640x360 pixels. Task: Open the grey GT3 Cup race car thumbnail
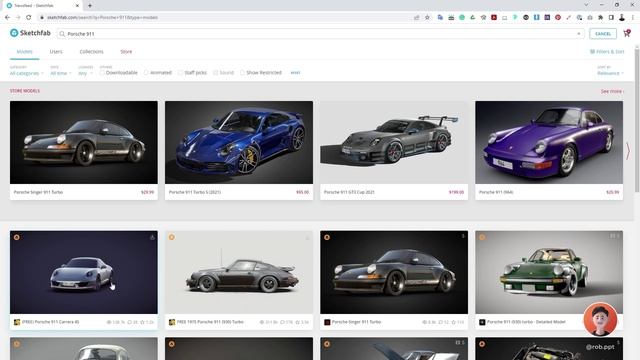click(x=394, y=142)
